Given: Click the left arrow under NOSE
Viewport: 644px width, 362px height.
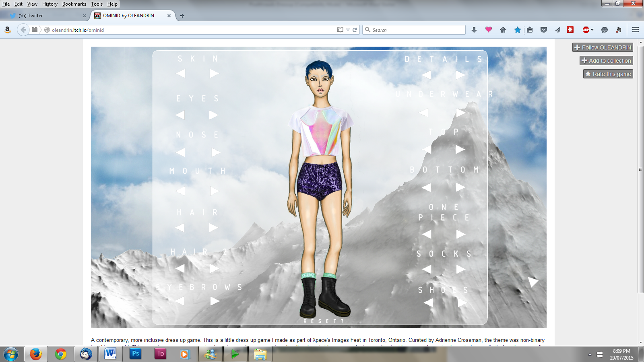Looking at the screenshot, I should click(180, 152).
